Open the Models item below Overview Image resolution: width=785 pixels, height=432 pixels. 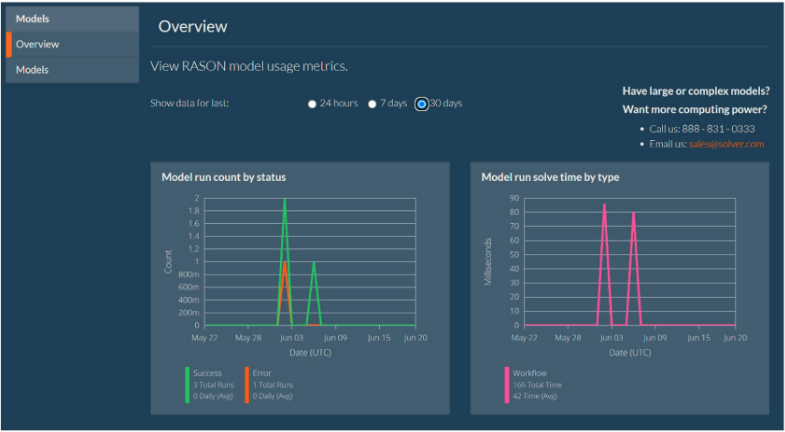32,70
